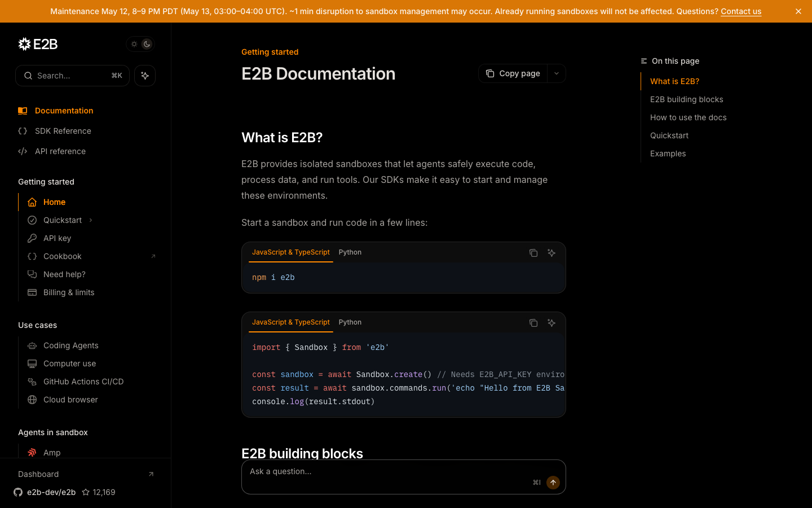Click the E2B building blocks heading
This screenshot has height=508, width=812.
302,453
